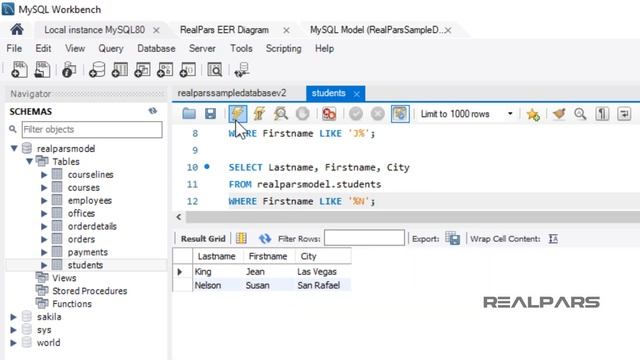
Task: Click the Filter objects search field
Action: 92,129
